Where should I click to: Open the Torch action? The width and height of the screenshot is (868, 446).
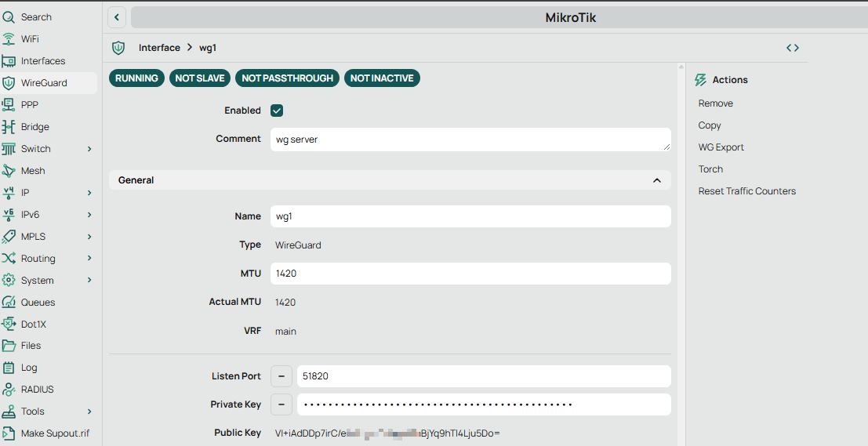pos(710,169)
